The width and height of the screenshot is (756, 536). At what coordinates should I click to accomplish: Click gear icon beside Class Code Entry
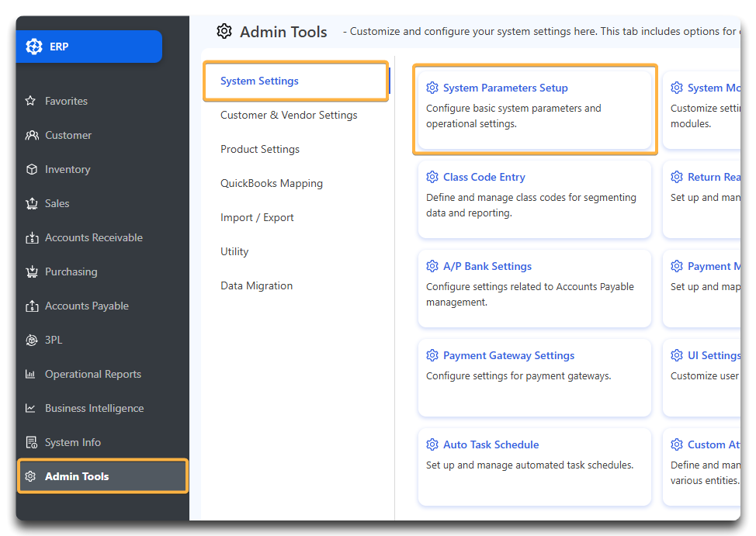(x=432, y=177)
